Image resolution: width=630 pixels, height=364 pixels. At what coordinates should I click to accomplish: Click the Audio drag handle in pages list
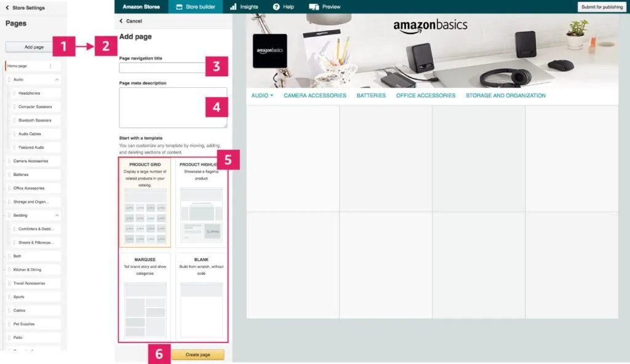coord(9,79)
